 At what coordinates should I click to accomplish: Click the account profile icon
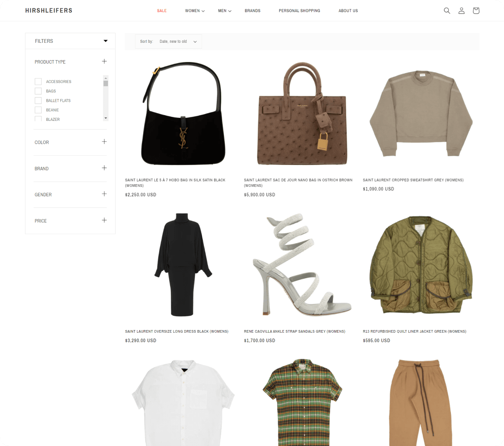click(461, 11)
